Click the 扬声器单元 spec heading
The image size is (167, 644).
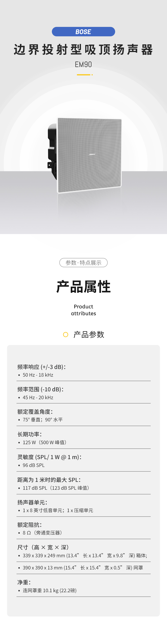(32, 502)
